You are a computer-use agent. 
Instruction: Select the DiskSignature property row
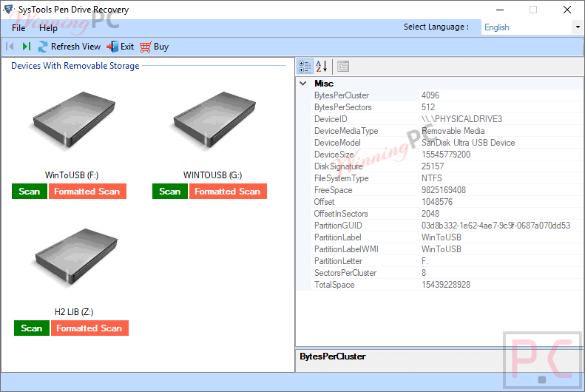coord(447,166)
